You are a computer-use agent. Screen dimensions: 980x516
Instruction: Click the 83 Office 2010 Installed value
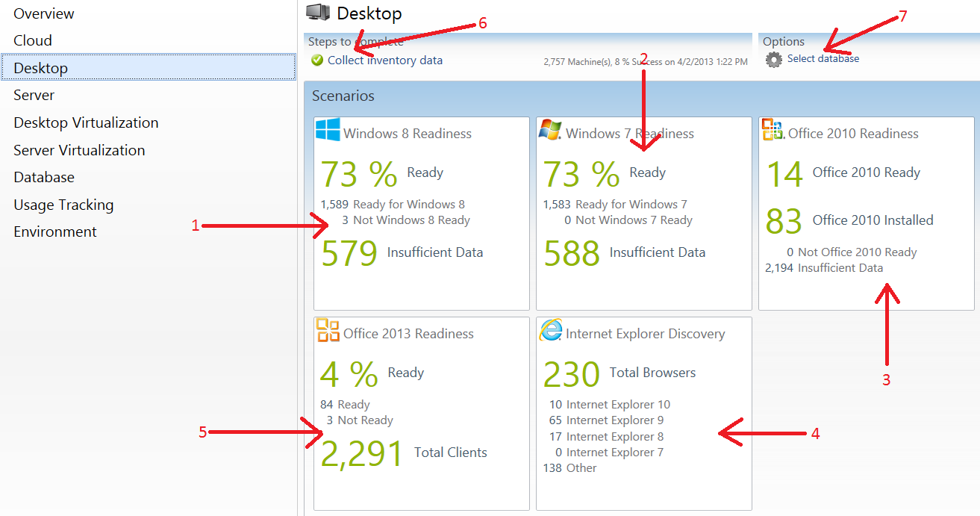(849, 221)
